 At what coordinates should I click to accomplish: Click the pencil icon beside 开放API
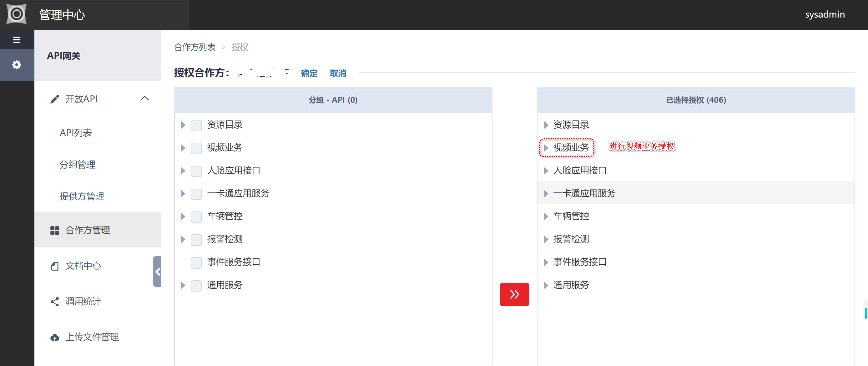pos(55,99)
